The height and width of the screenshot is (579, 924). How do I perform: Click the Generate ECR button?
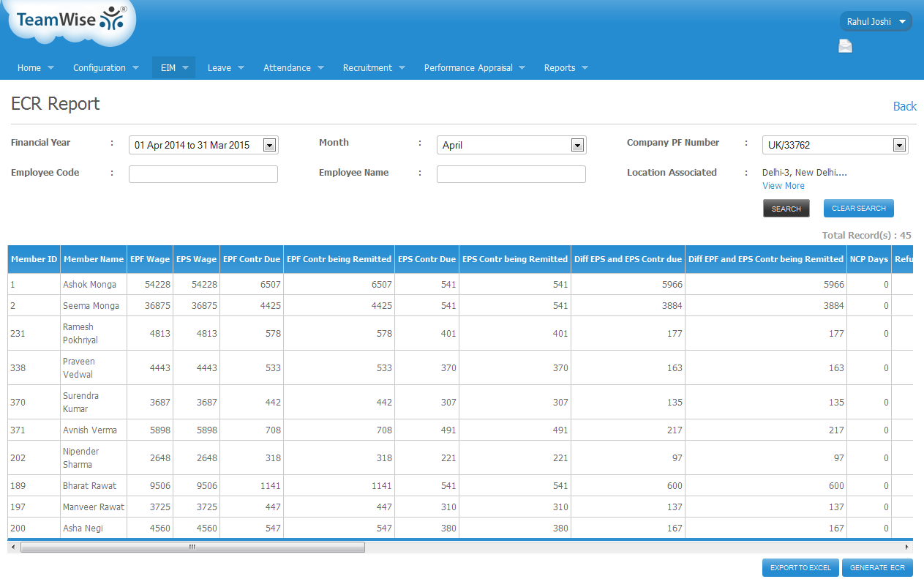click(877, 568)
